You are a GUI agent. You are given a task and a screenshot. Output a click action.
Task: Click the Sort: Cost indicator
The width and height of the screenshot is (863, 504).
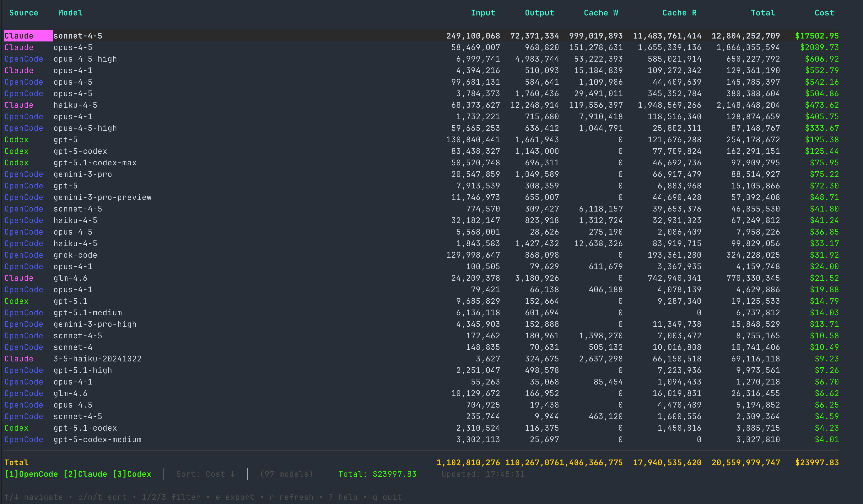click(x=206, y=474)
